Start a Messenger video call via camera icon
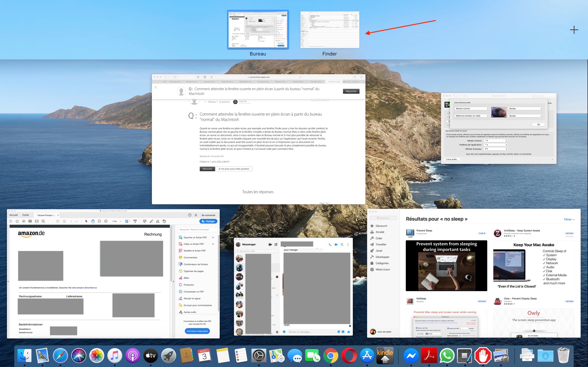This screenshot has height=367, width=588. [x=336, y=244]
